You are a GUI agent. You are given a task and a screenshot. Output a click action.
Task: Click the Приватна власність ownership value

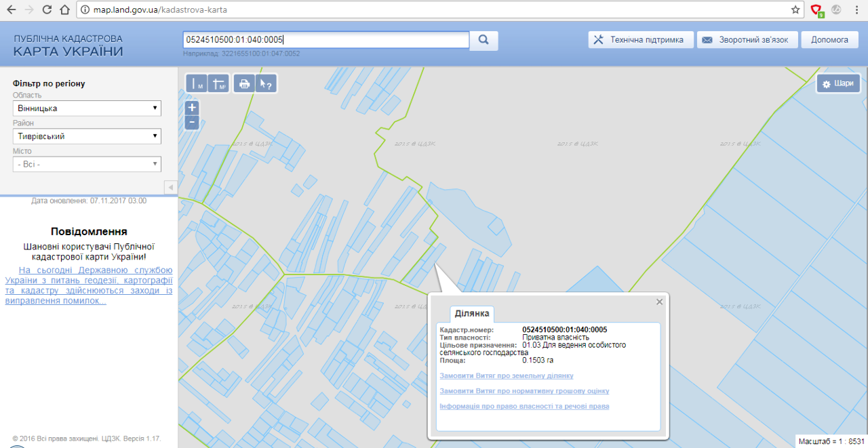[x=555, y=337]
